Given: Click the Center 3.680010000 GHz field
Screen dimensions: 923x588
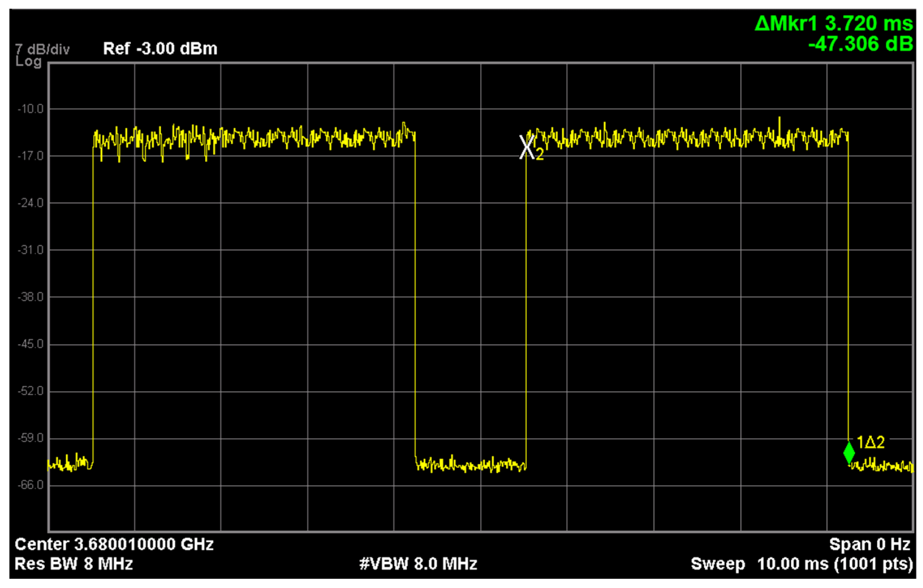Looking at the screenshot, I should click(x=114, y=544).
